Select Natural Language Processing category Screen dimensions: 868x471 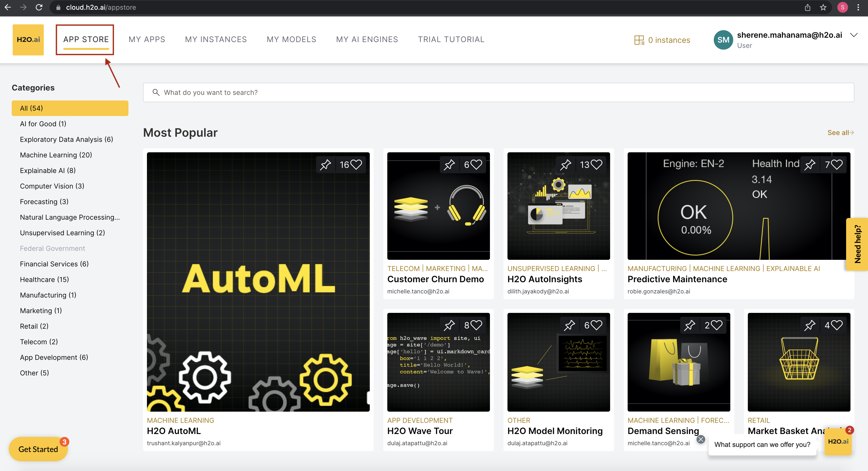[x=70, y=217]
